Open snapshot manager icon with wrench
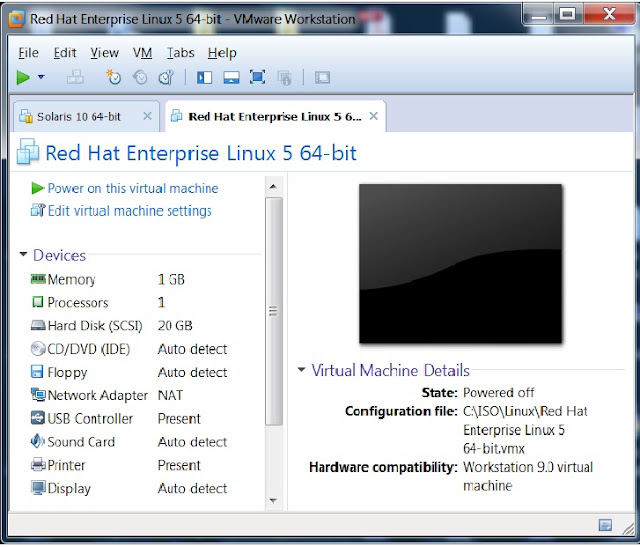 [166, 77]
